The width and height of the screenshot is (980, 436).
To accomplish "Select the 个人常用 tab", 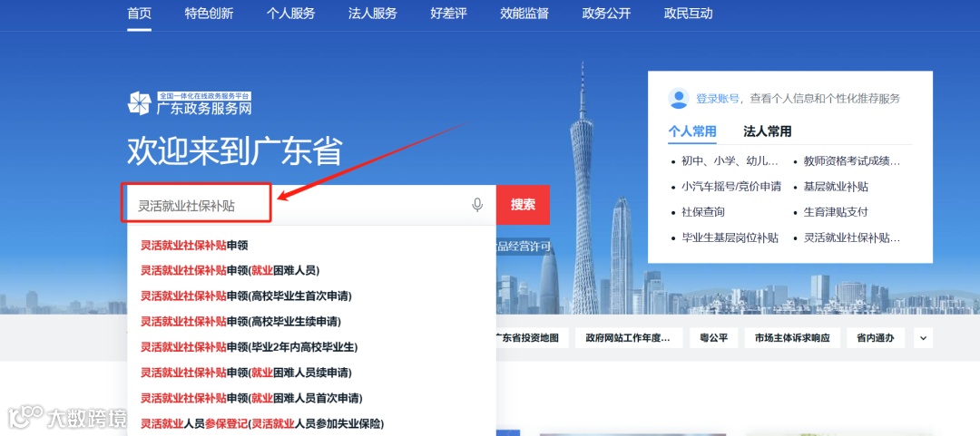I will (x=692, y=131).
